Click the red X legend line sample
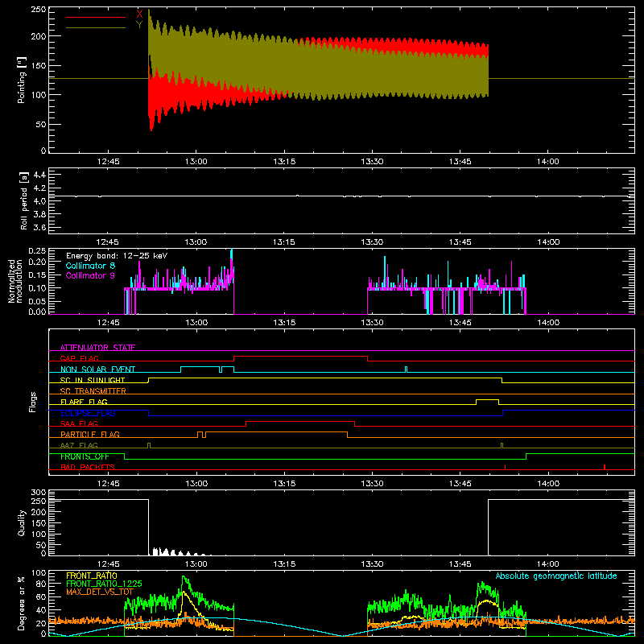Viewport: 644px width, 644px height. point(96,17)
